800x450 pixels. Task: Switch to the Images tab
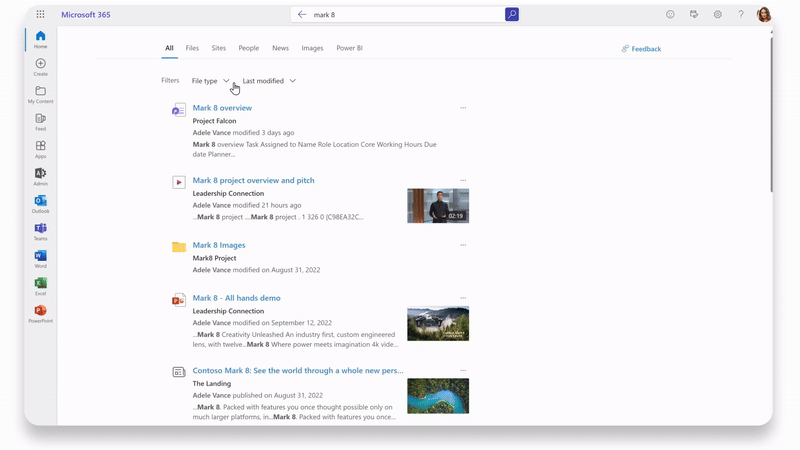pos(312,48)
